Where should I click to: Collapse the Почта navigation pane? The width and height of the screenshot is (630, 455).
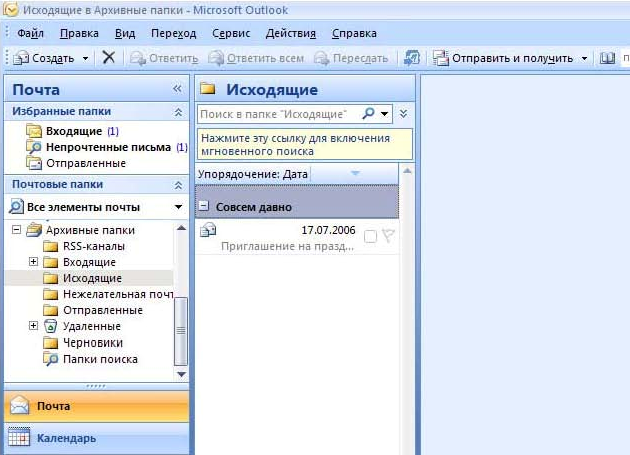click(177, 88)
